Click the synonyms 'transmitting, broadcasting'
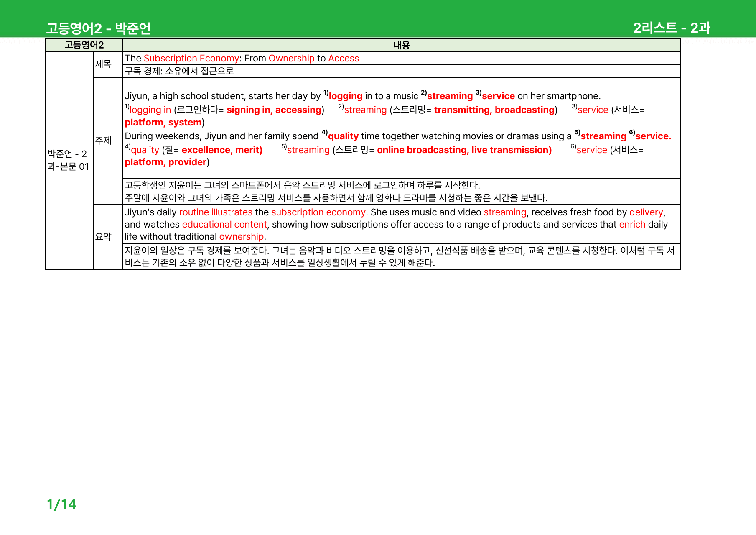This screenshot has width=756, height=535. [494, 110]
